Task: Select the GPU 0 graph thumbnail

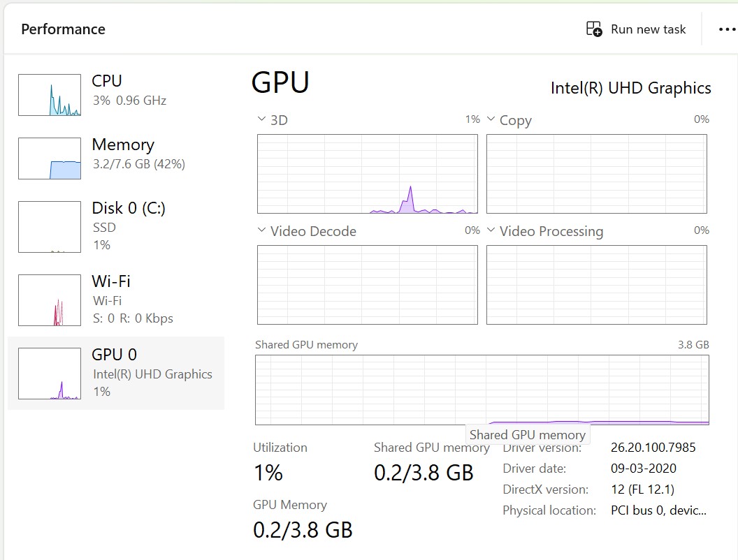Action: click(50, 374)
